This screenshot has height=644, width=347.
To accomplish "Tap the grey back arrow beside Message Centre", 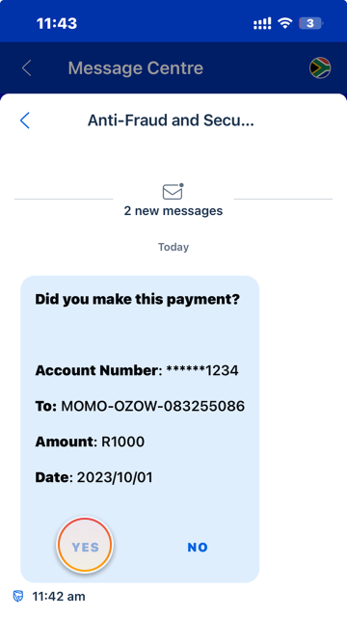I will (27, 67).
